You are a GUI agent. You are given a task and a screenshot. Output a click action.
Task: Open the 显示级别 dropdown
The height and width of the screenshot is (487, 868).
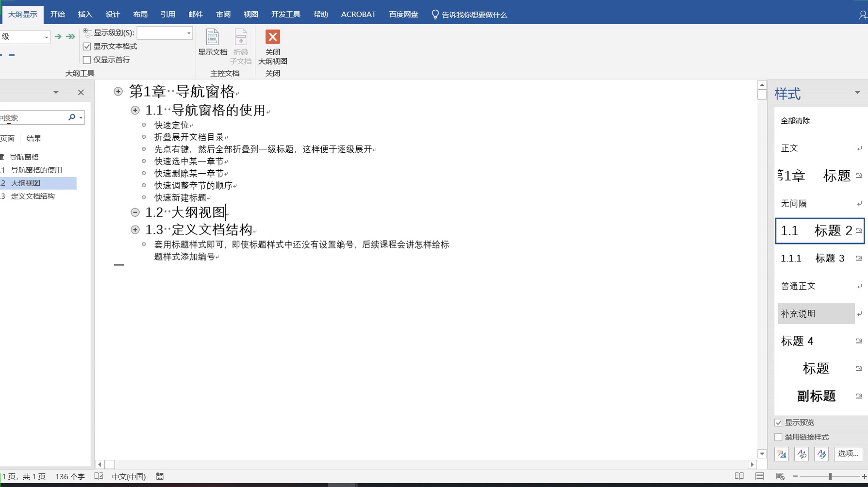click(x=189, y=33)
